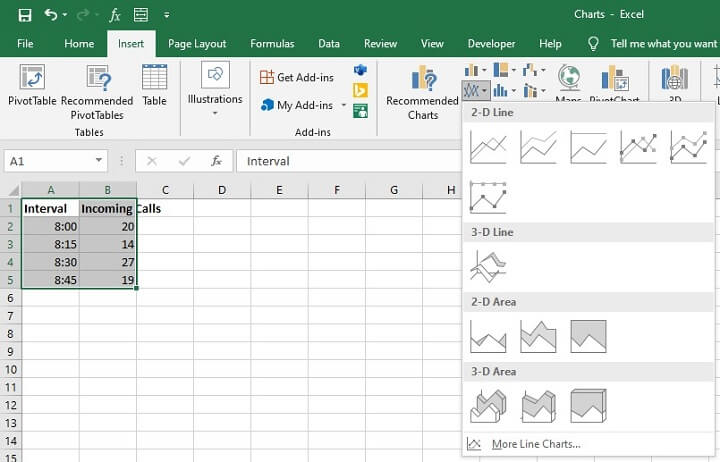Click the Insert Function fx button

(x=215, y=161)
